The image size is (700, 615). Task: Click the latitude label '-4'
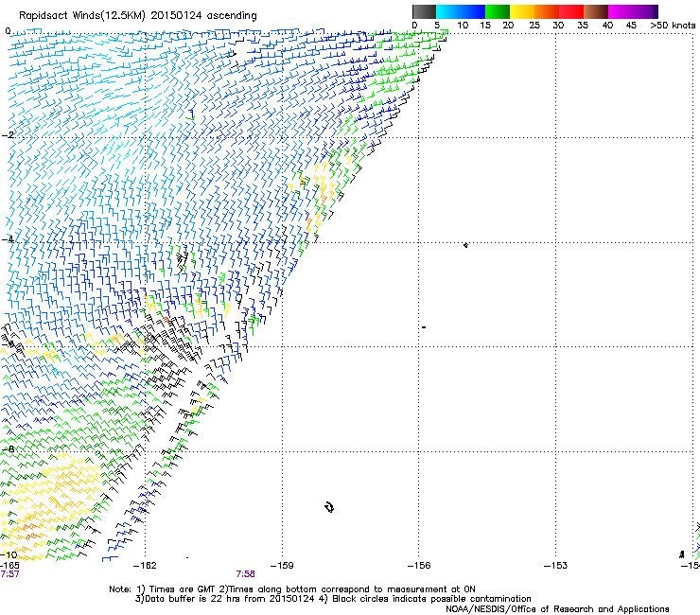(8, 239)
